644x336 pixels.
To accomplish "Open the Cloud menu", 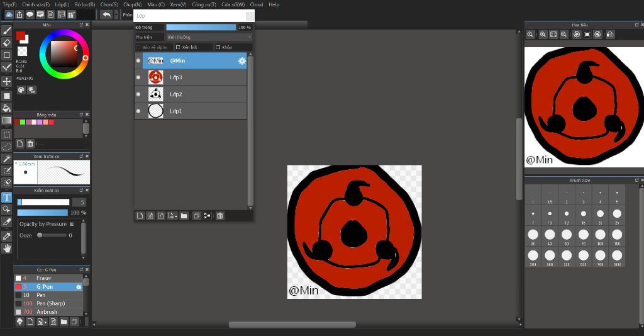I will tap(257, 4).
